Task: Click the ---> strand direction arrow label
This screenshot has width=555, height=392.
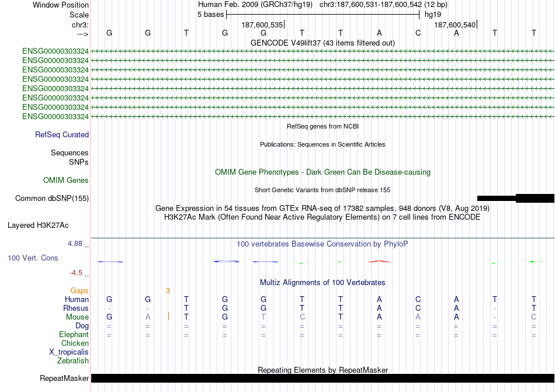Action: tap(82, 34)
